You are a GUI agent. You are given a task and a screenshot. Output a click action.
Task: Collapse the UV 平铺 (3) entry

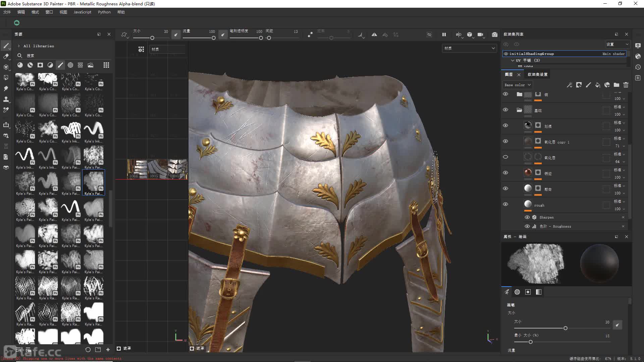[513, 60]
